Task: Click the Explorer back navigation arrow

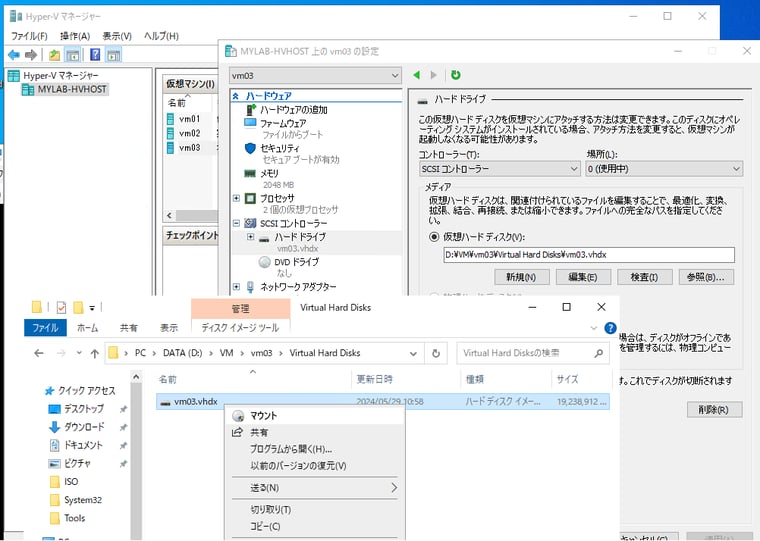Action: click(x=39, y=353)
